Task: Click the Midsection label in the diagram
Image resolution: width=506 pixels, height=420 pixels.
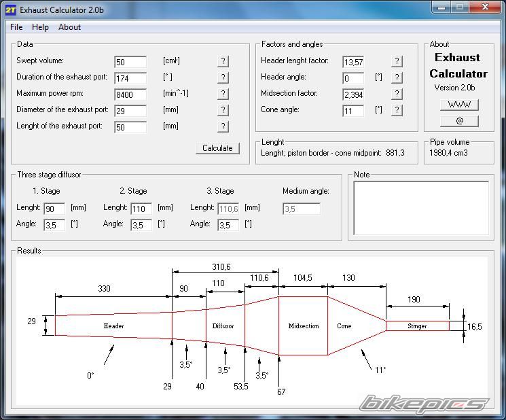Action: click(304, 326)
